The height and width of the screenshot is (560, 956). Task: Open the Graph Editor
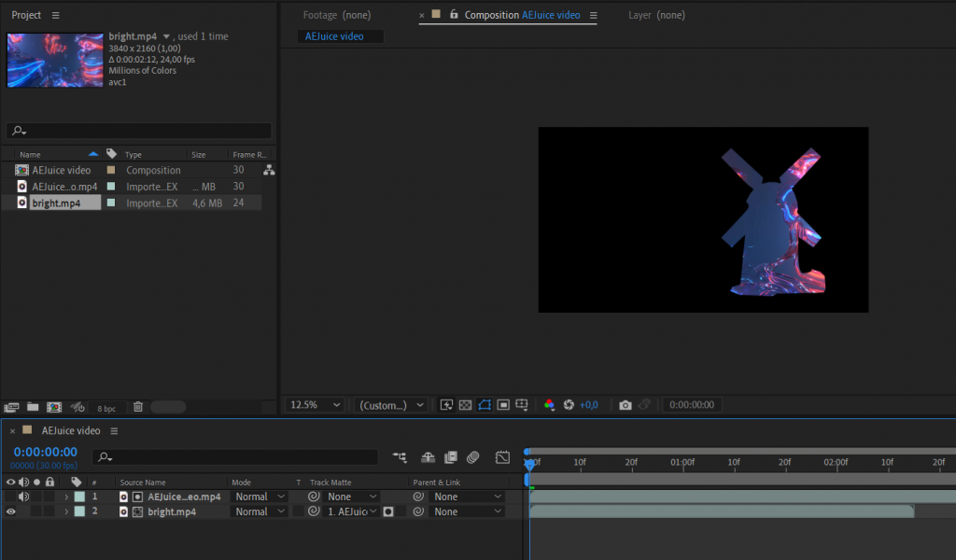tap(502, 457)
